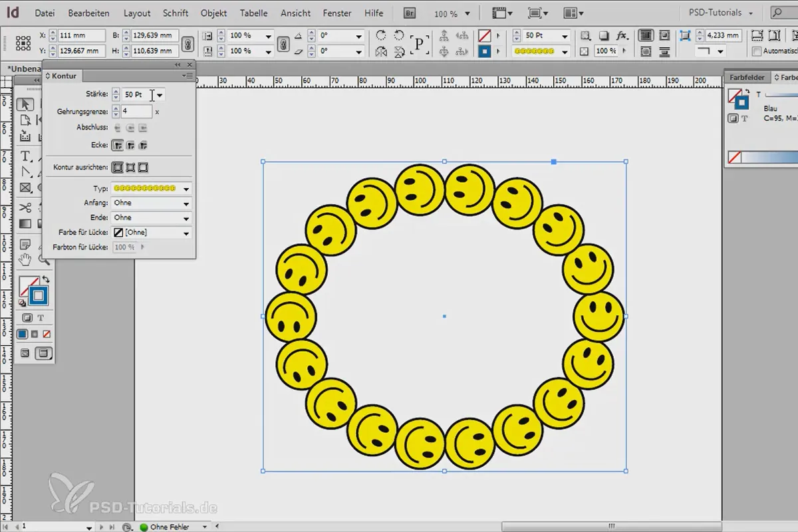This screenshot has height=532, width=798.
Task: Open zoom level 100 % dropdown
Action: pos(469,13)
